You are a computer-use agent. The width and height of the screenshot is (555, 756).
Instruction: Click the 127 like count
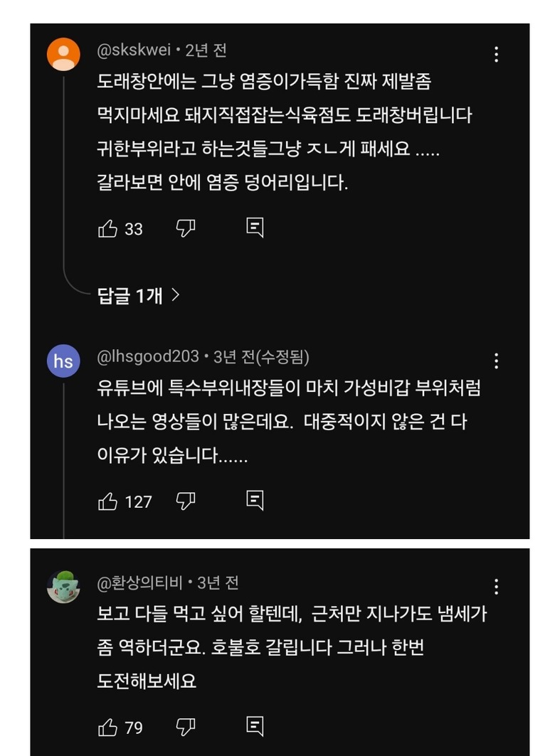pos(138,501)
